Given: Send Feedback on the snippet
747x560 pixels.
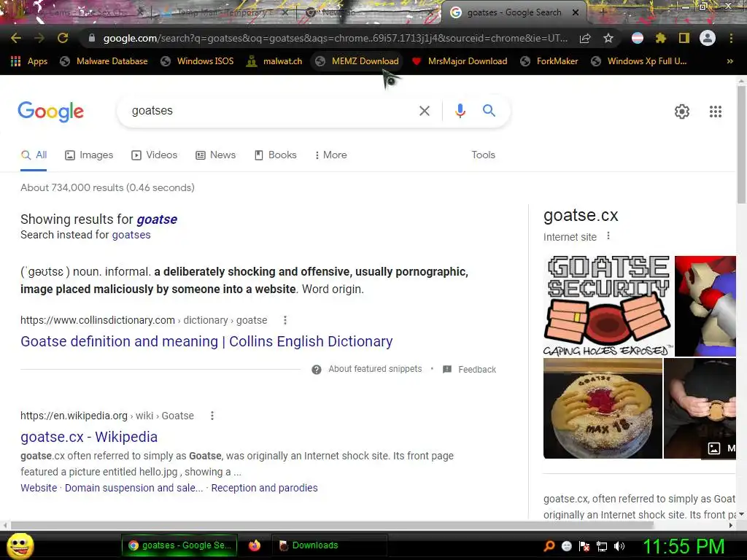Looking at the screenshot, I should pos(477,370).
